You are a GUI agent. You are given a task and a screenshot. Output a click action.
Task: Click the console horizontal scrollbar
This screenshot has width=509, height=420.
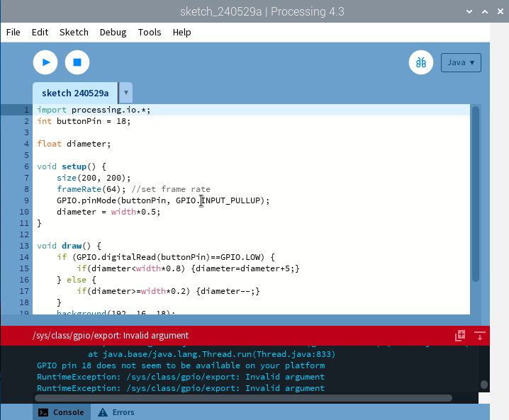pyautogui.click(x=243, y=398)
